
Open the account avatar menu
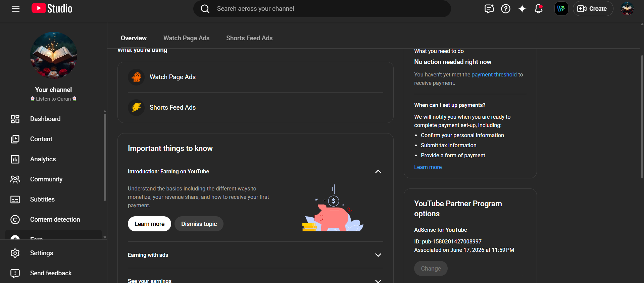click(627, 9)
